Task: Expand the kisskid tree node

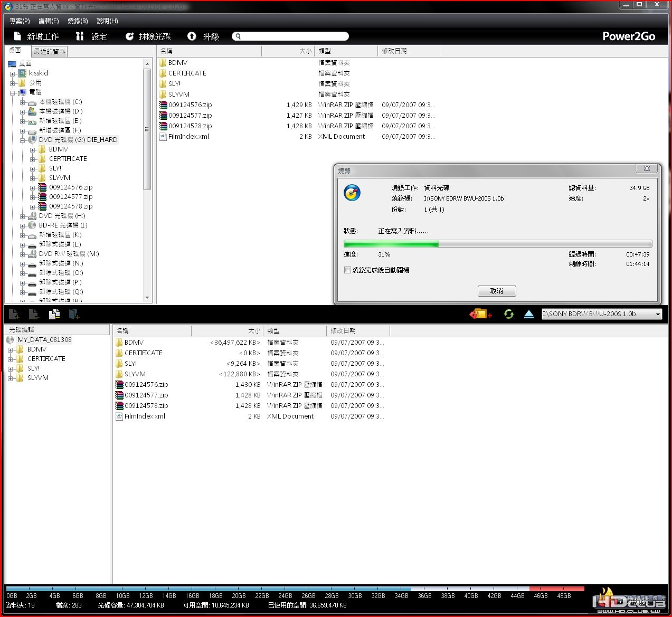Action: click(x=12, y=73)
